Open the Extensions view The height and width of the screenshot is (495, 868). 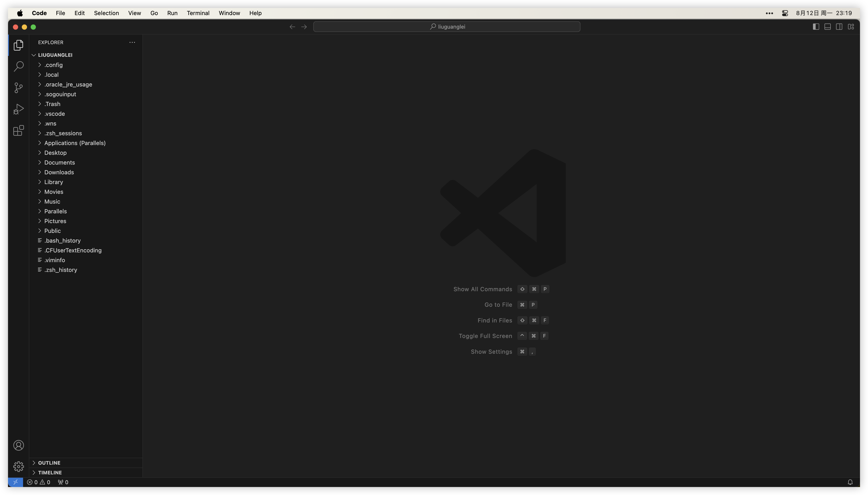(18, 131)
